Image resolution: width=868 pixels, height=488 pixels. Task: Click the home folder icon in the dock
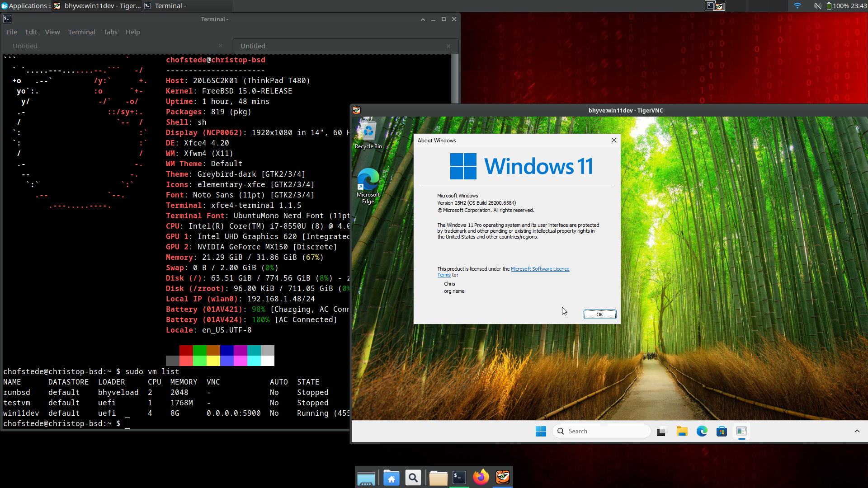pos(392,478)
